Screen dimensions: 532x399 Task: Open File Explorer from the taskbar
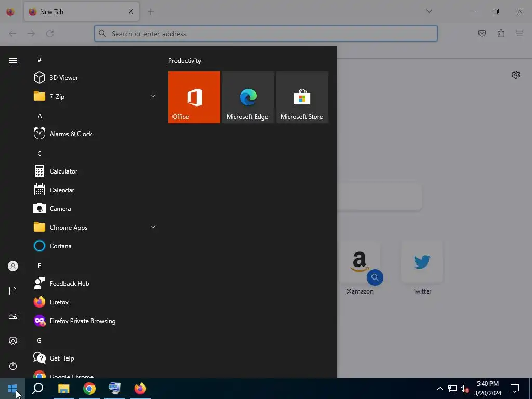coord(63,389)
